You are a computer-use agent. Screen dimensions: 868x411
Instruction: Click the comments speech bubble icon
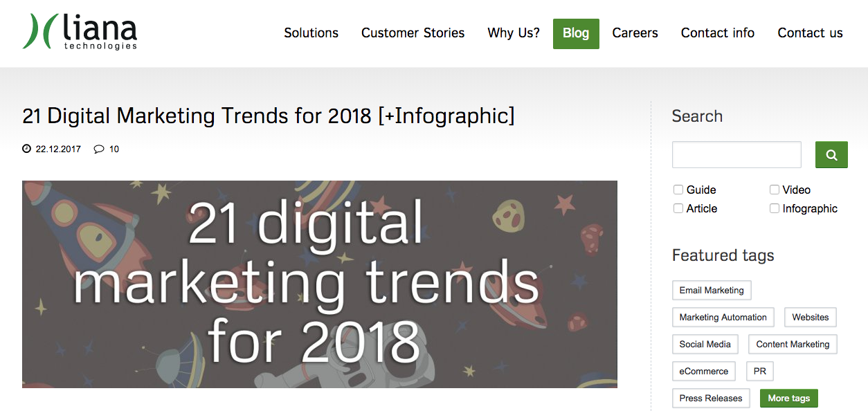tap(99, 149)
